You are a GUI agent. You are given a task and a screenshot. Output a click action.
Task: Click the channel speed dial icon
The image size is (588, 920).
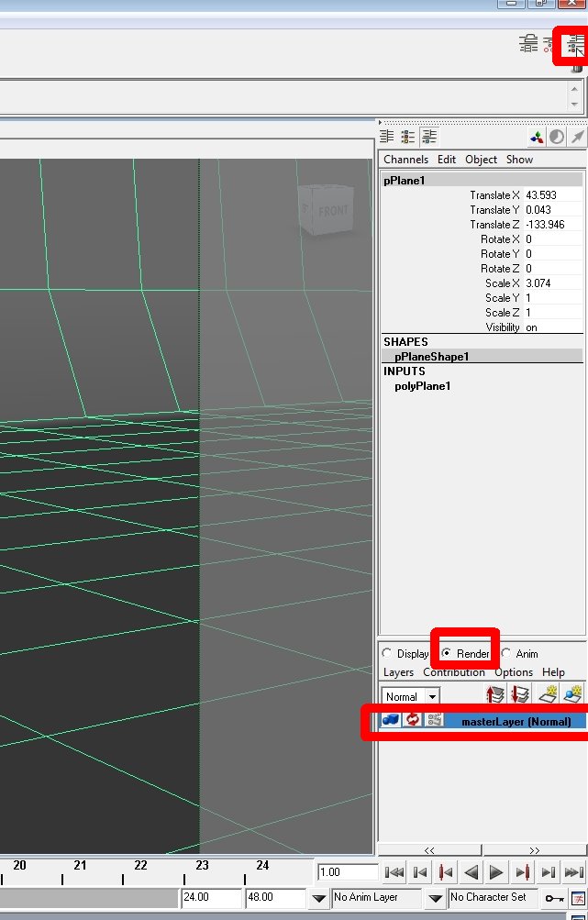(x=556, y=138)
